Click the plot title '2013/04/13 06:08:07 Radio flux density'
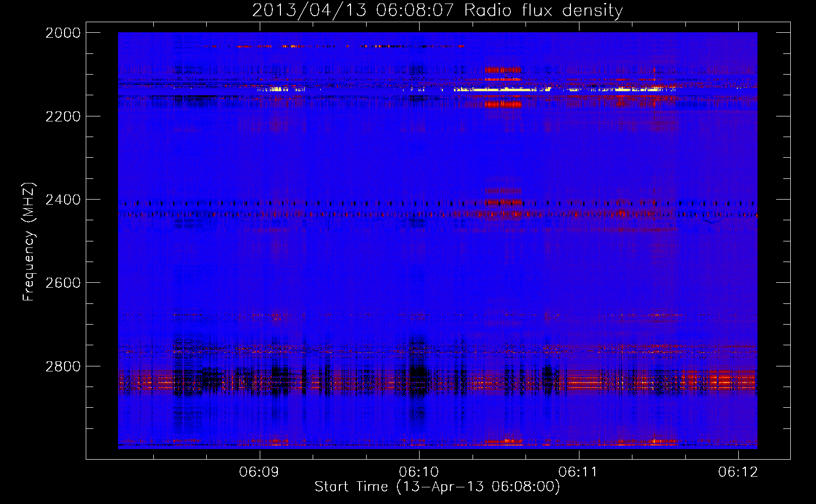This screenshot has height=504, width=816. [x=437, y=10]
